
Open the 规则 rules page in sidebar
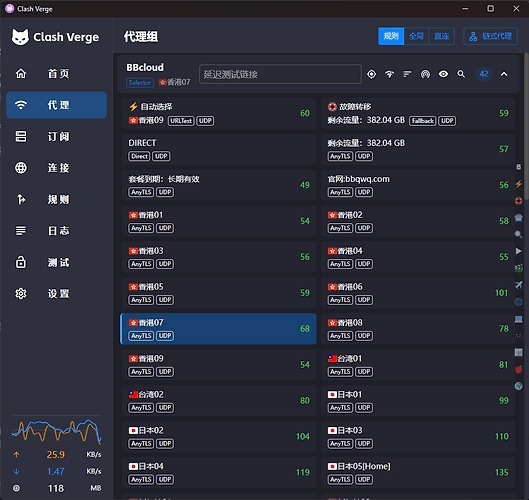coord(56,199)
